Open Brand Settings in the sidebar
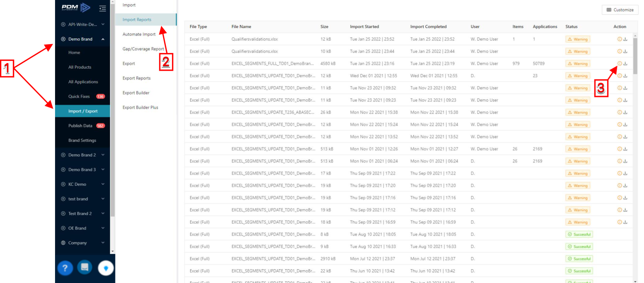 82,140
